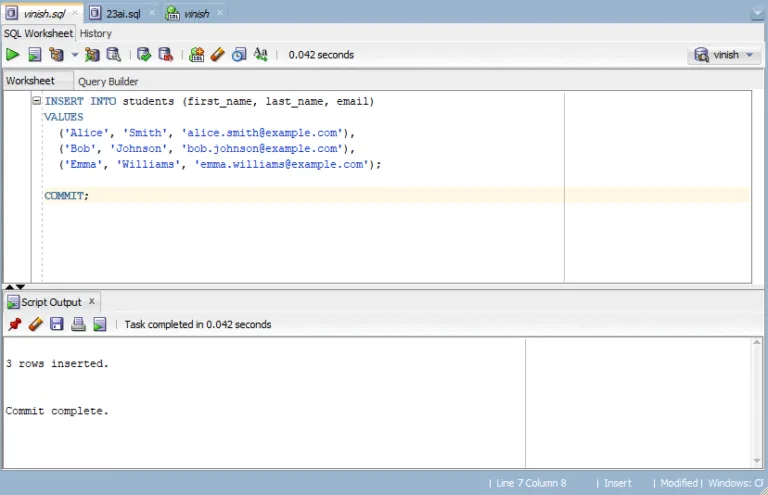Click the Script Output scrollbar down arrow

click(x=757, y=461)
